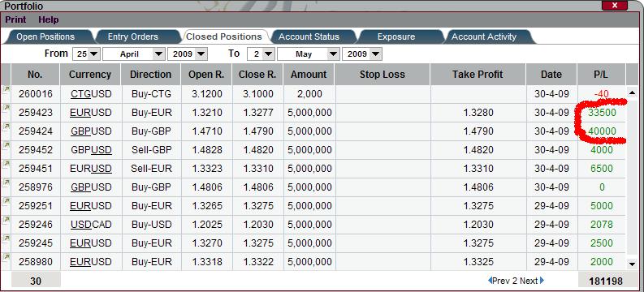Open details icon for row 259451

(x=6, y=164)
